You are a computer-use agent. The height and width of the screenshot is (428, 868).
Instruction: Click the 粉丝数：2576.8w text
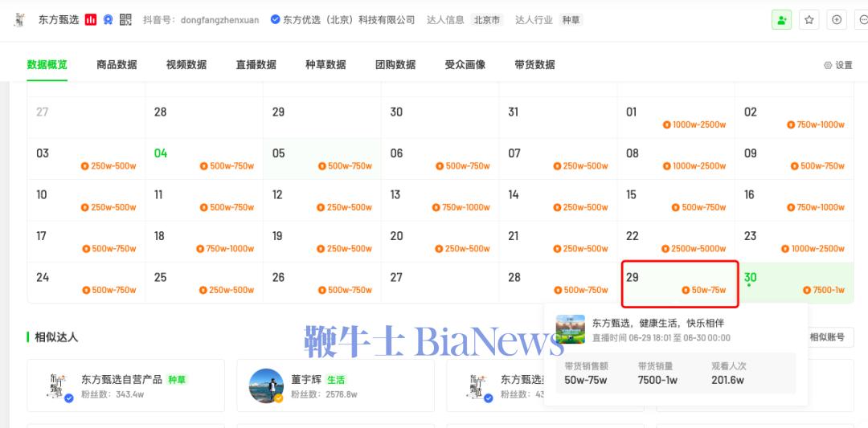coord(324,395)
